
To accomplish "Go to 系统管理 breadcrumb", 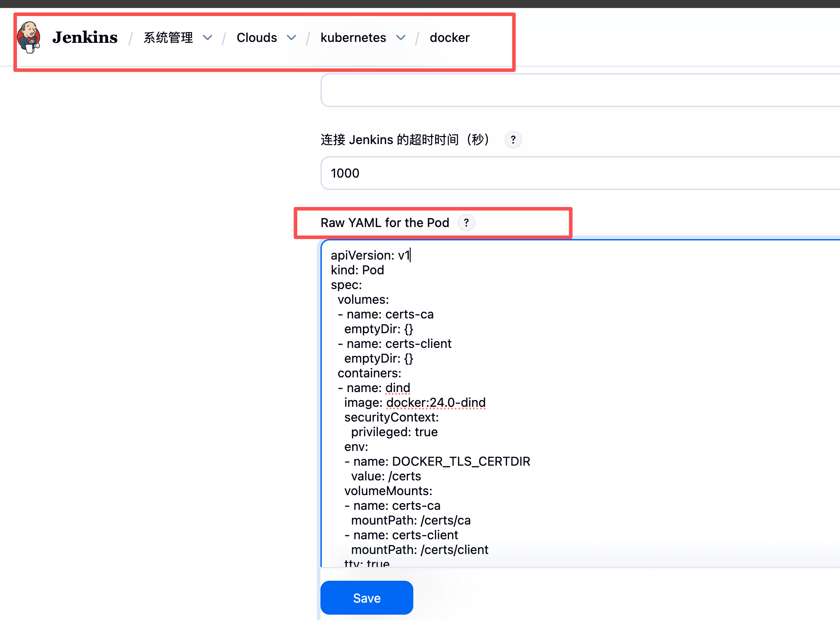I will [x=168, y=37].
